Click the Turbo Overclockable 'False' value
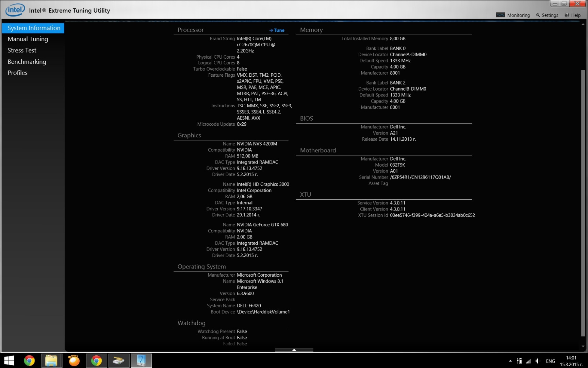This screenshot has height=368, width=588. tap(242, 69)
